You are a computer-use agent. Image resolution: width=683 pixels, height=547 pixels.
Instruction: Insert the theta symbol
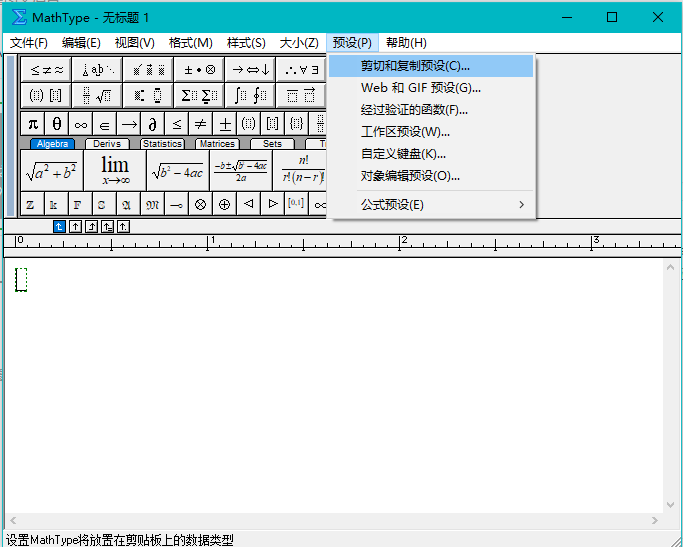click(x=57, y=124)
